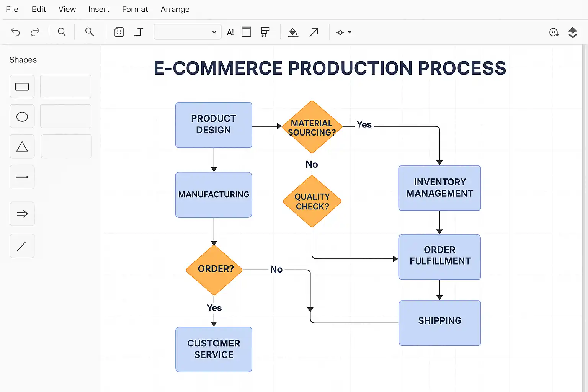Click the second magnifier zoom icon

[90, 32]
